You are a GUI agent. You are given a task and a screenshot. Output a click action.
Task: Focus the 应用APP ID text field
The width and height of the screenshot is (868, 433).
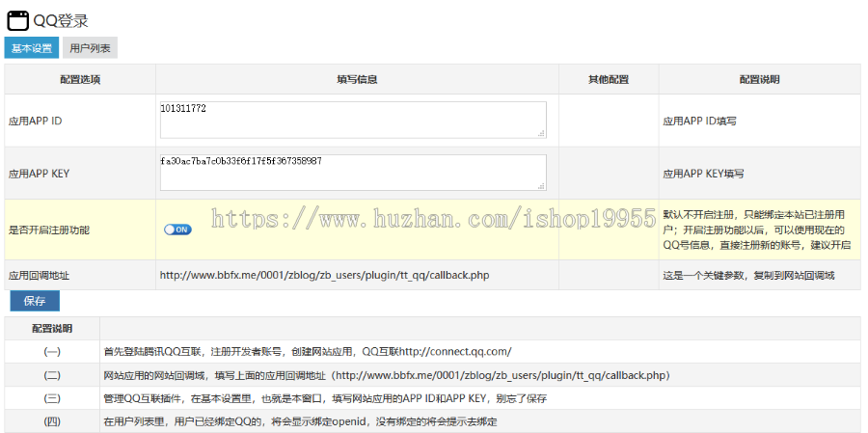click(x=353, y=120)
